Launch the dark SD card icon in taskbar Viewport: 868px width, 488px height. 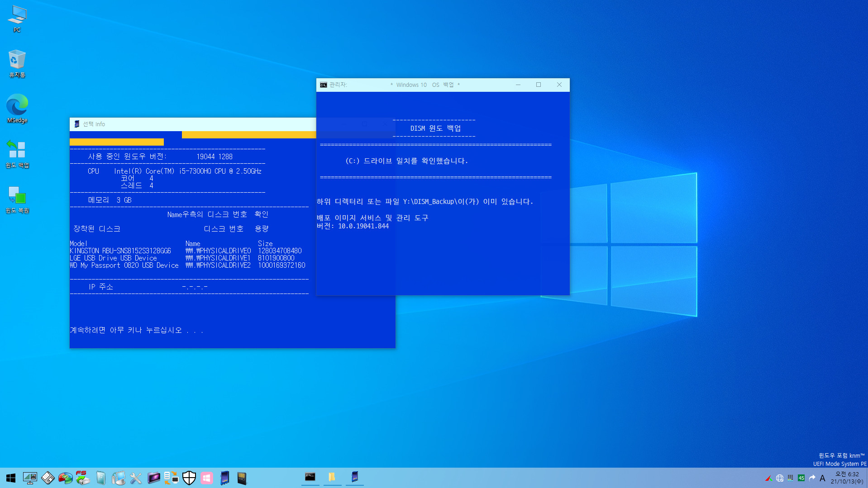pyautogui.click(x=242, y=478)
